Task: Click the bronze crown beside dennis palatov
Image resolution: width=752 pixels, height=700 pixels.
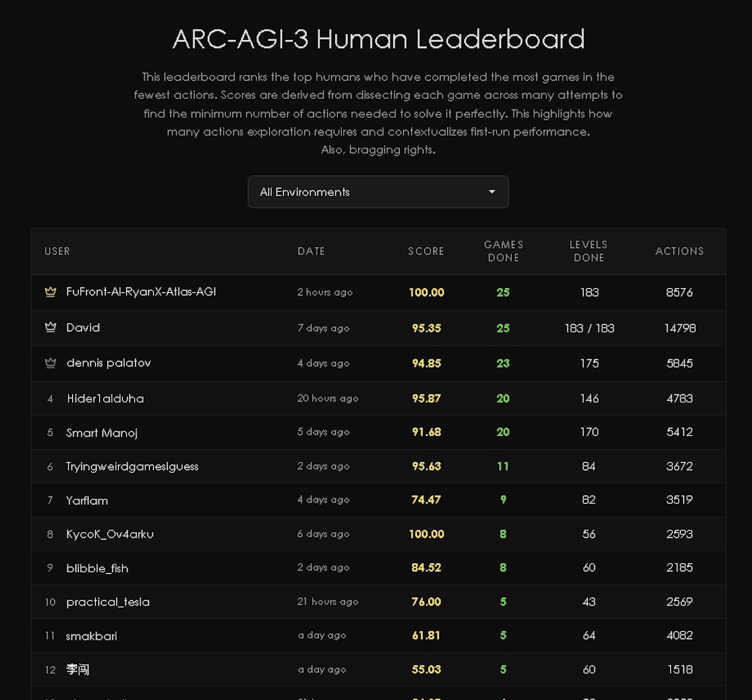Action: 50,363
